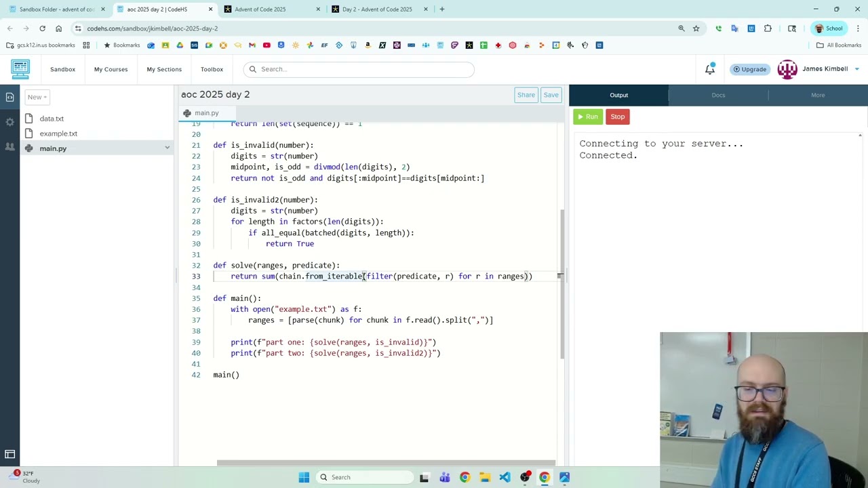Bookmark this page with the star icon
The width and height of the screenshot is (868, 488).
[696, 28]
